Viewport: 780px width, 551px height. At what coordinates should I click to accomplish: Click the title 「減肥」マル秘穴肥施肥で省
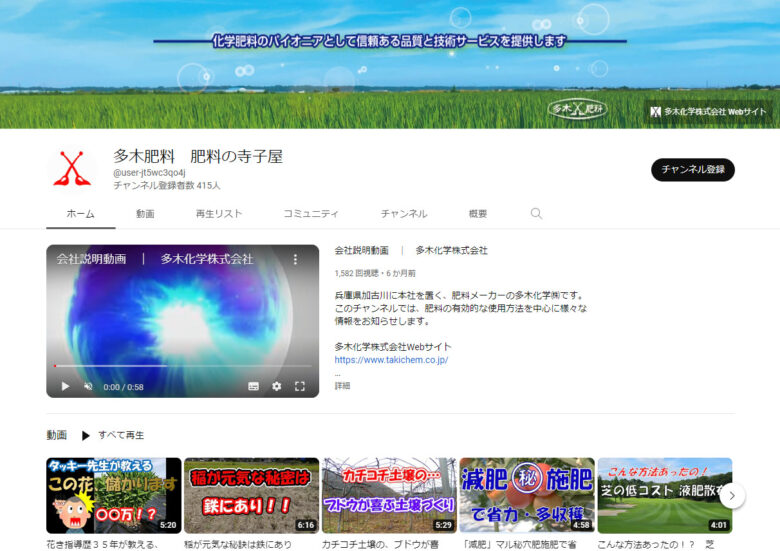(519, 545)
